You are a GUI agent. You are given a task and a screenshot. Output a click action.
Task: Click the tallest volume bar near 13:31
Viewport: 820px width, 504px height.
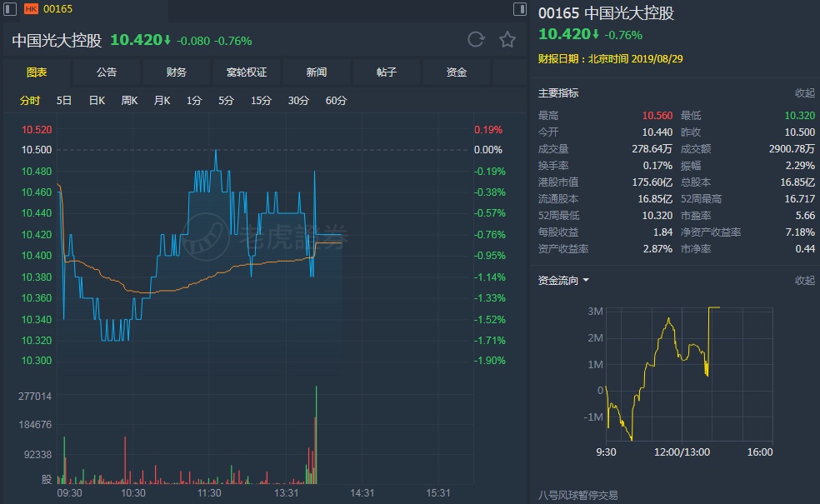click(316, 435)
